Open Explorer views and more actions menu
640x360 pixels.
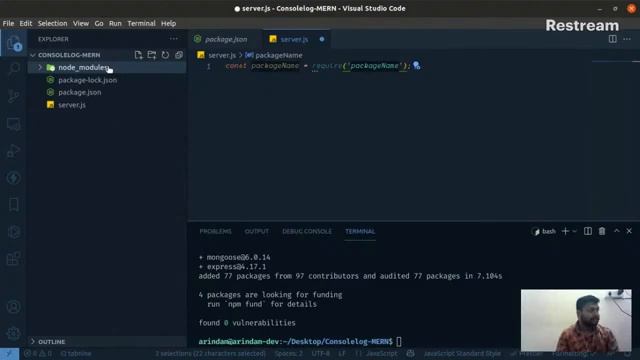click(173, 39)
